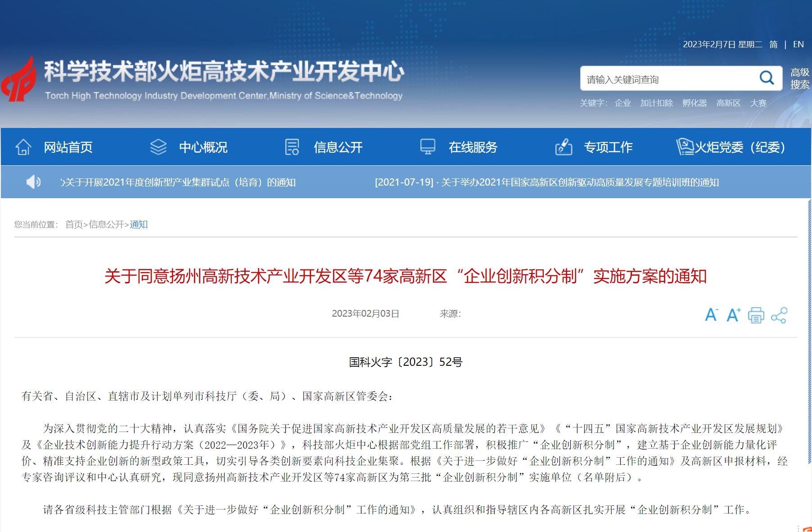Print the article via printer icon
Viewport: 812px width, 532px height.
(x=756, y=315)
